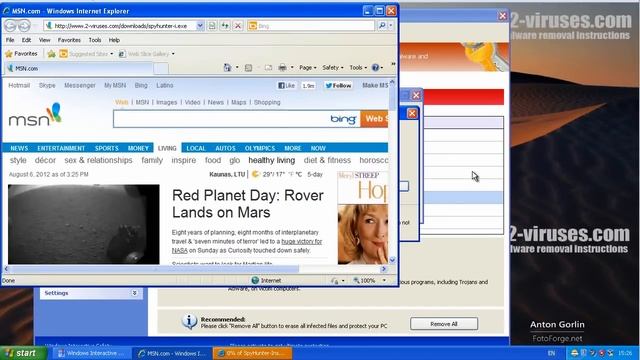Open the File menu
640x360 pixels.
click(10, 40)
